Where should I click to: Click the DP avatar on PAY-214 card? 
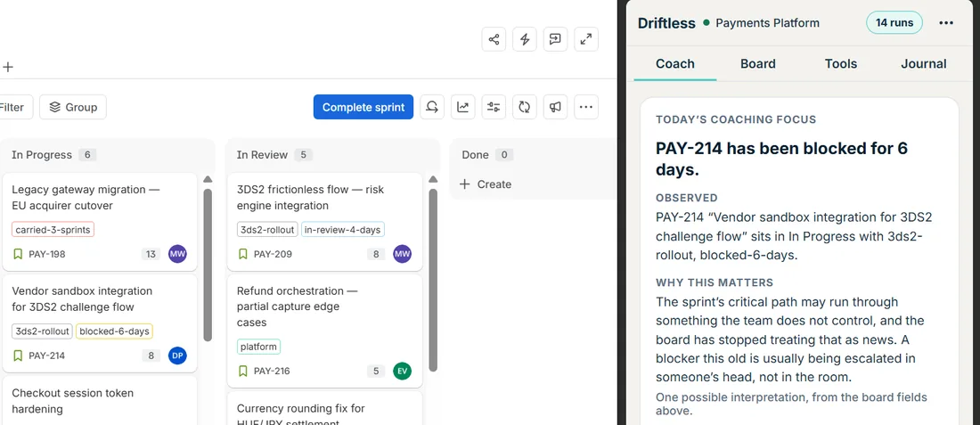(x=177, y=355)
